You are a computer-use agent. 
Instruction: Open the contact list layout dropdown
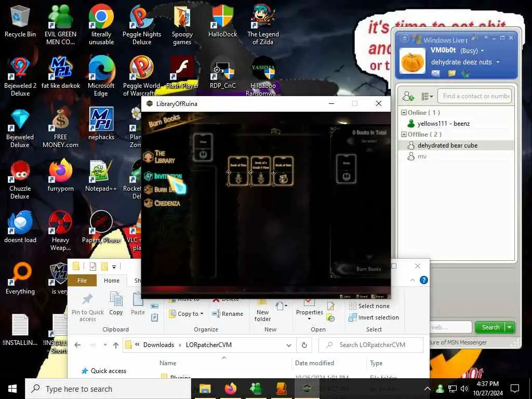(x=427, y=97)
